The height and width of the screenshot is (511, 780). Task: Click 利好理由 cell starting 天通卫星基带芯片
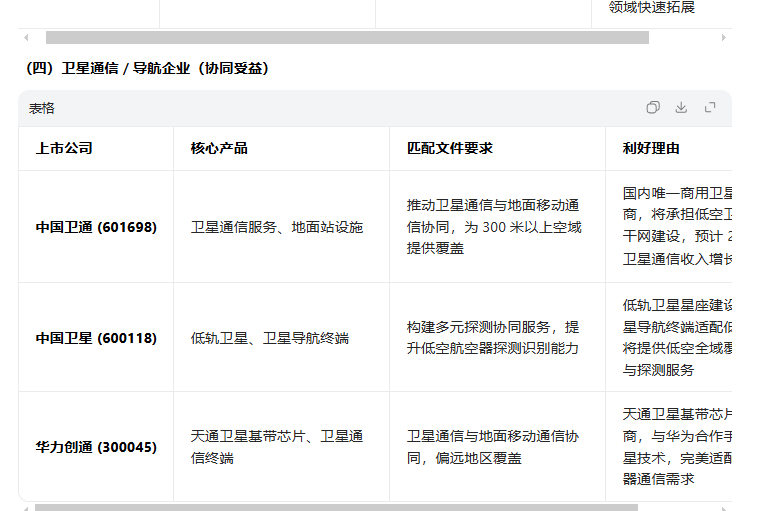click(669, 447)
